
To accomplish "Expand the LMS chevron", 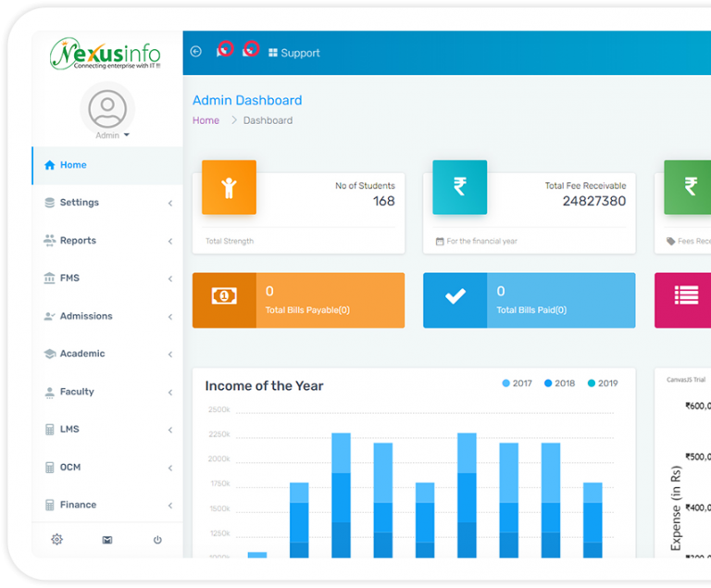I will (x=170, y=431).
